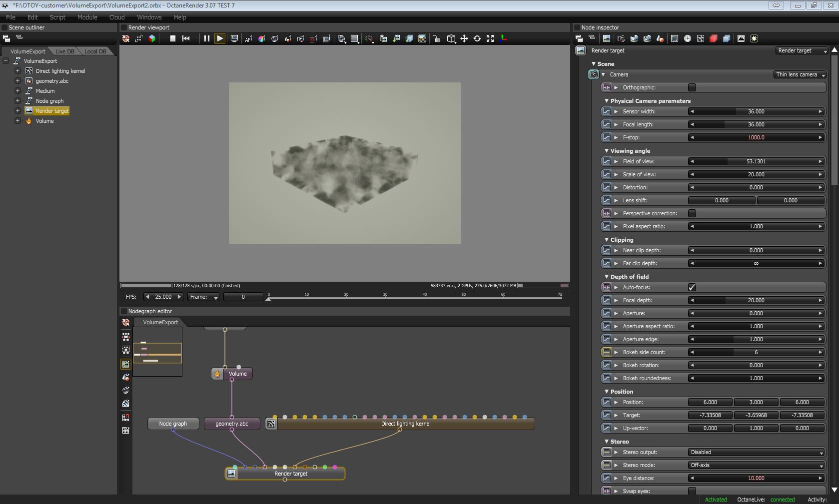
Task: Click the clock animation settings icon in inspector
Action: point(688,38)
